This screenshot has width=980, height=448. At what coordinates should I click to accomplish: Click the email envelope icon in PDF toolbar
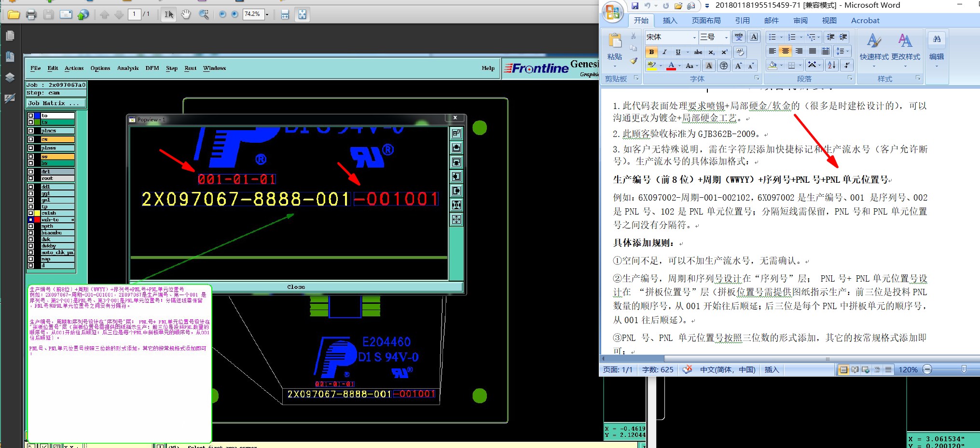pyautogui.click(x=66, y=14)
